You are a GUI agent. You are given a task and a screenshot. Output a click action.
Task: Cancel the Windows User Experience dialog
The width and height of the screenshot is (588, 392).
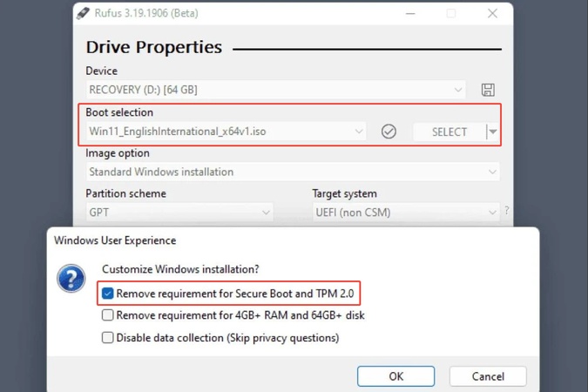[x=488, y=376]
